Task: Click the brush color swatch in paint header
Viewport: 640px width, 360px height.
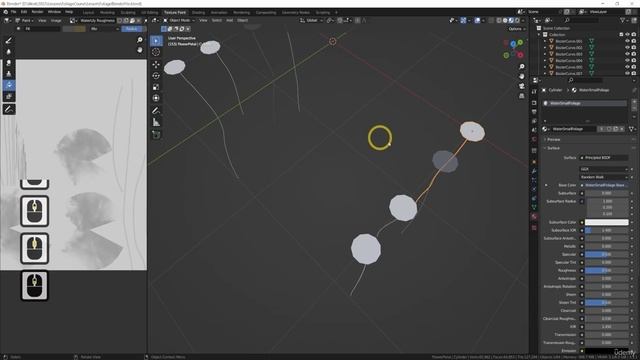Action: pyautogui.click(x=74, y=29)
